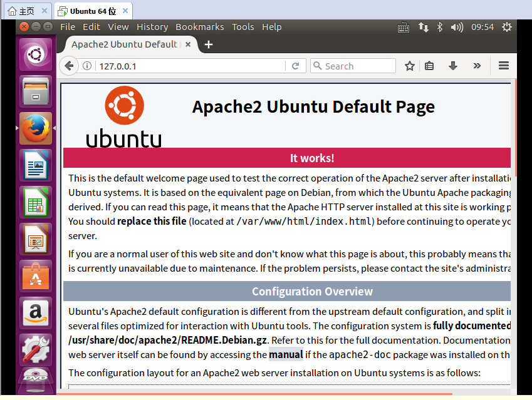This screenshot has height=400, width=532.
Task: Close the Ubuntu 64 位 VM tab
Action: tap(125, 11)
